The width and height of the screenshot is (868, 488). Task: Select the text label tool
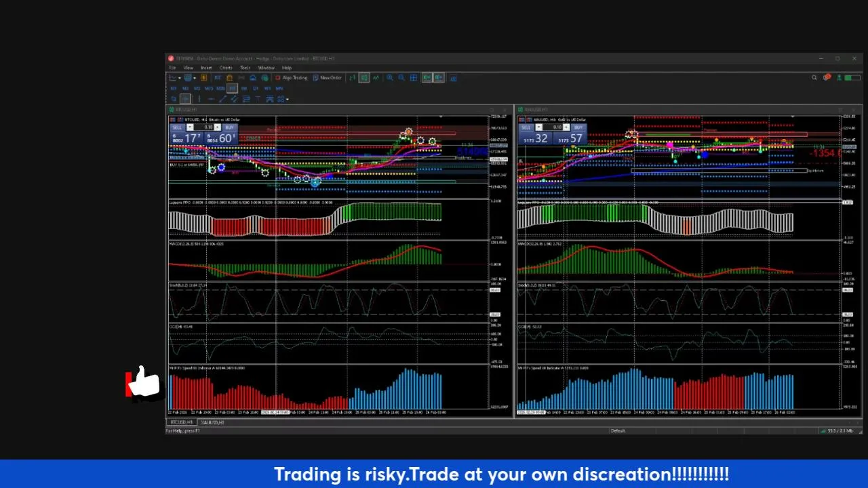[x=258, y=99]
